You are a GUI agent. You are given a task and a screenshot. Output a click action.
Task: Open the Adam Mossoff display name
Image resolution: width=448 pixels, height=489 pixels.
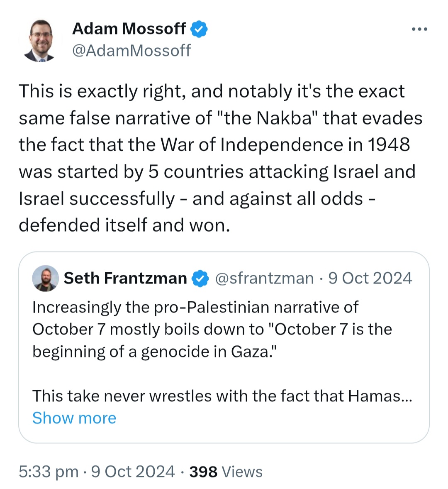click(x=129, y=29)
